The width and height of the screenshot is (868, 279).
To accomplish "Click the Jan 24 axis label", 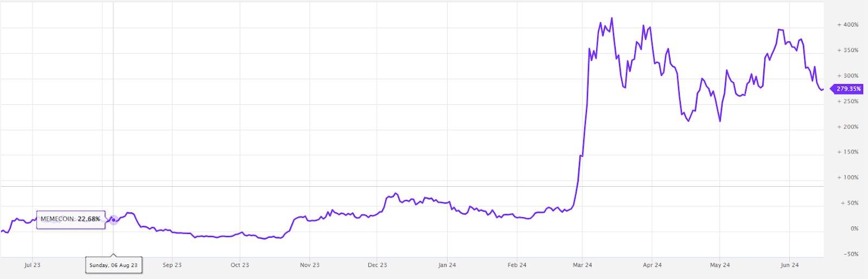I will (447, 265).
